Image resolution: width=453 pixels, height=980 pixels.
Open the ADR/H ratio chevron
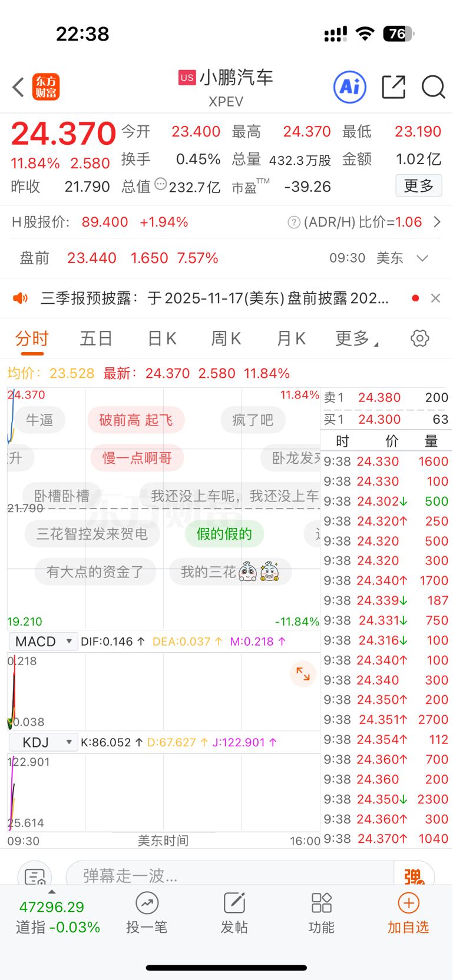[x=437, y=222]
